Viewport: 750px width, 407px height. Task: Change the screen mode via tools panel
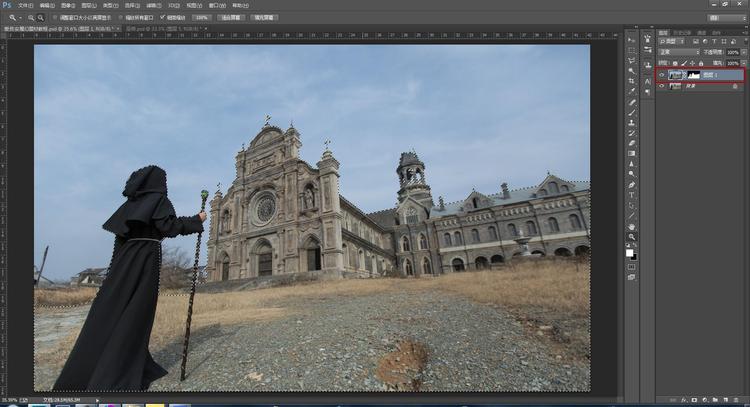(x=631, y=277)
